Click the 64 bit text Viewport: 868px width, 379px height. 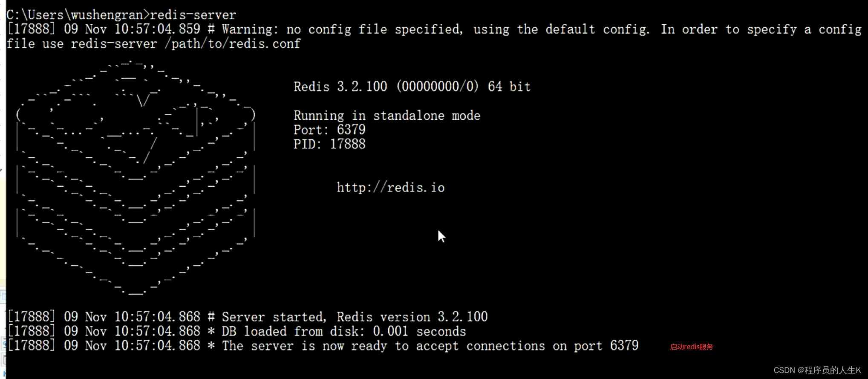[x=509, y=87]
